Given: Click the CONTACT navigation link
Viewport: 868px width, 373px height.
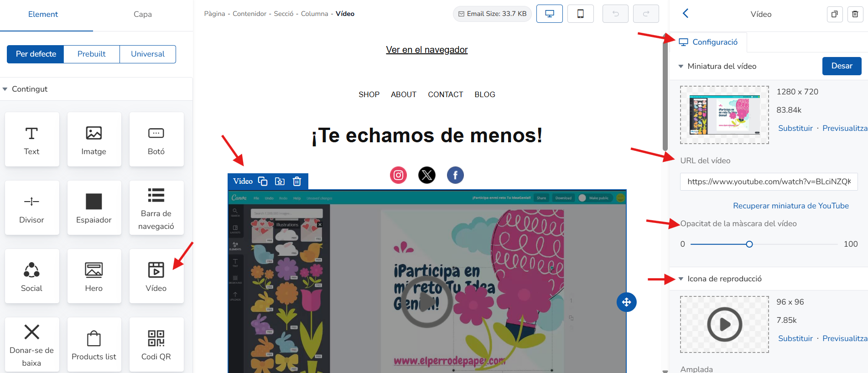Looking at the screenshot, I should click(446, 94).
